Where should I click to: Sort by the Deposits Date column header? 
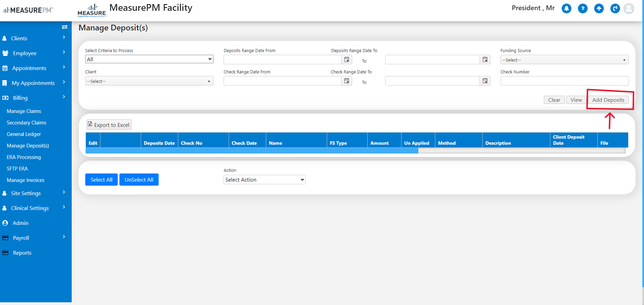[x=159, y=143]
